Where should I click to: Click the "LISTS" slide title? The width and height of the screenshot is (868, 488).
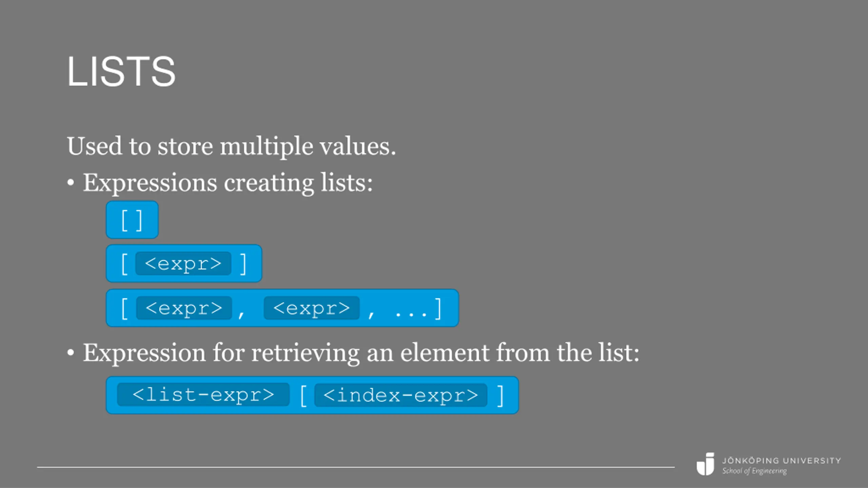coord(121,72)
